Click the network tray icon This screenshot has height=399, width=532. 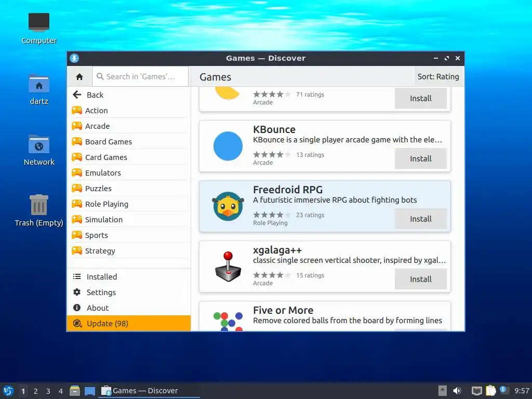pyautogui.click(x=477, y=391)
